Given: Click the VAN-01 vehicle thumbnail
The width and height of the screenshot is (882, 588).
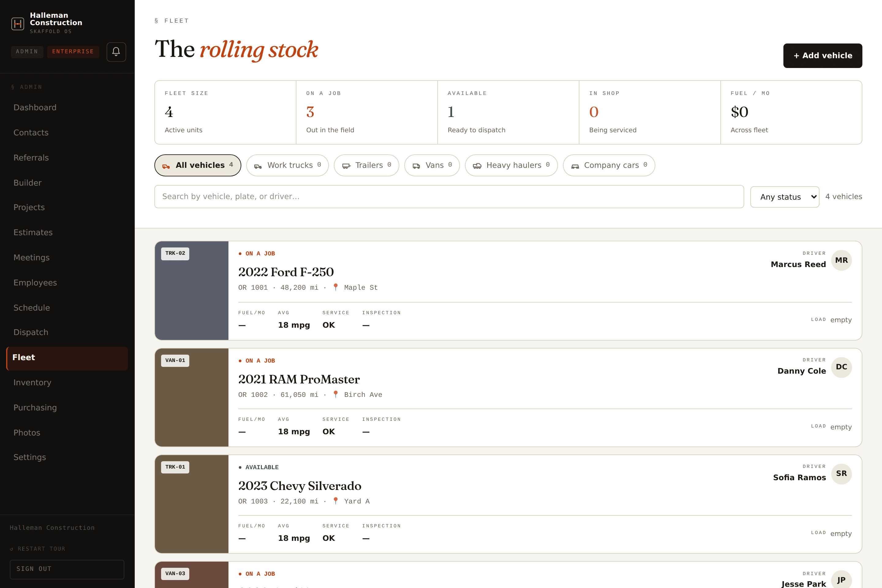Looking at the screenshot, I should pos(192,398).
